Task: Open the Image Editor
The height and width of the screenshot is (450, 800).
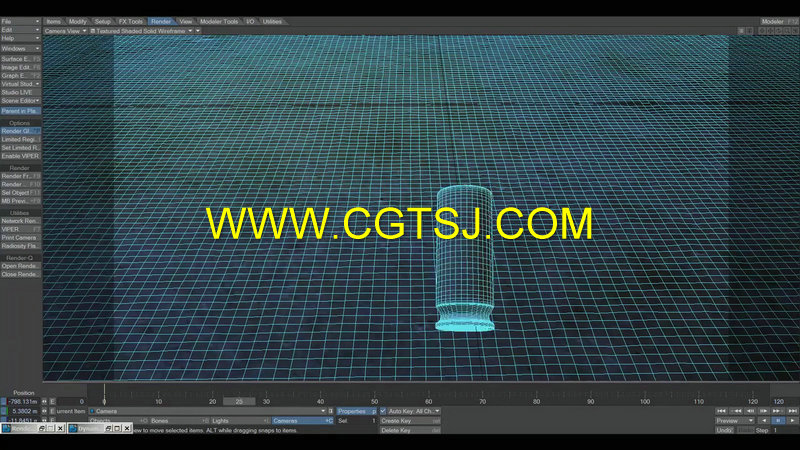Action: point(20,67)
